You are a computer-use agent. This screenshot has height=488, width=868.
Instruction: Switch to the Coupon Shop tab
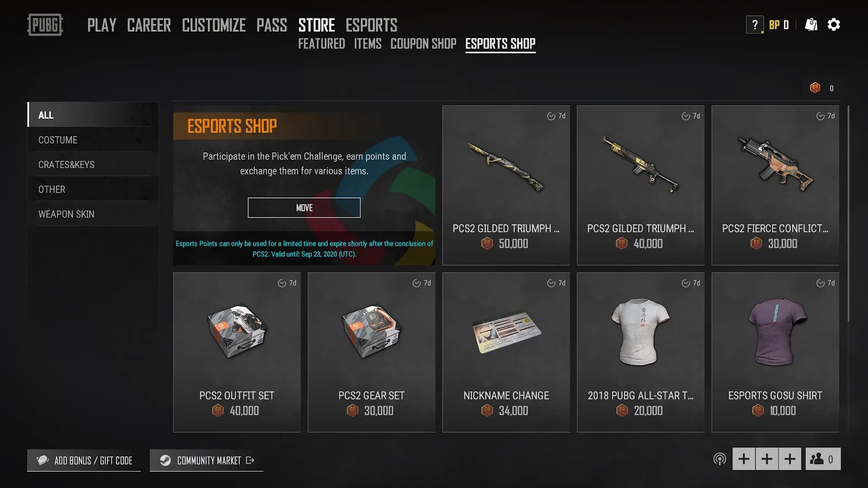(x=423, y=43)
